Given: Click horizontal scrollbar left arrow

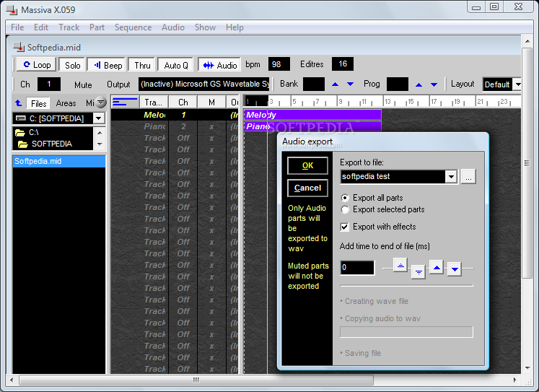Looking at the screenshot, I should point(12,380).
